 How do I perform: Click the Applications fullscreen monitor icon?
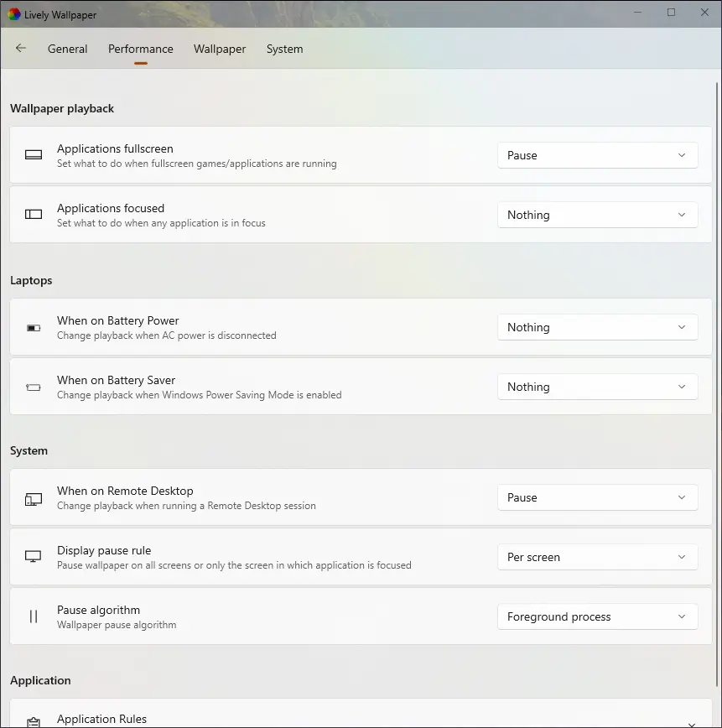(x=33, y=154)
